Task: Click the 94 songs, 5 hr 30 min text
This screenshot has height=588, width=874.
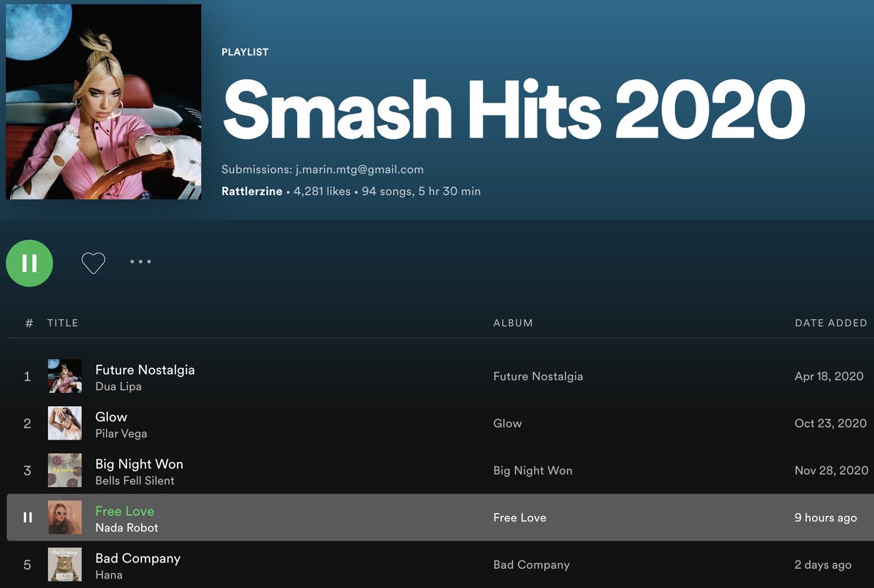Action: pyautogui.click(x=421, y=191)
